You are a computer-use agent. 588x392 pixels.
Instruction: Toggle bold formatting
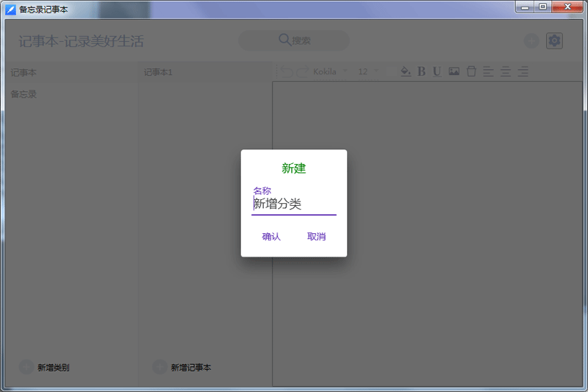[421, 71]
